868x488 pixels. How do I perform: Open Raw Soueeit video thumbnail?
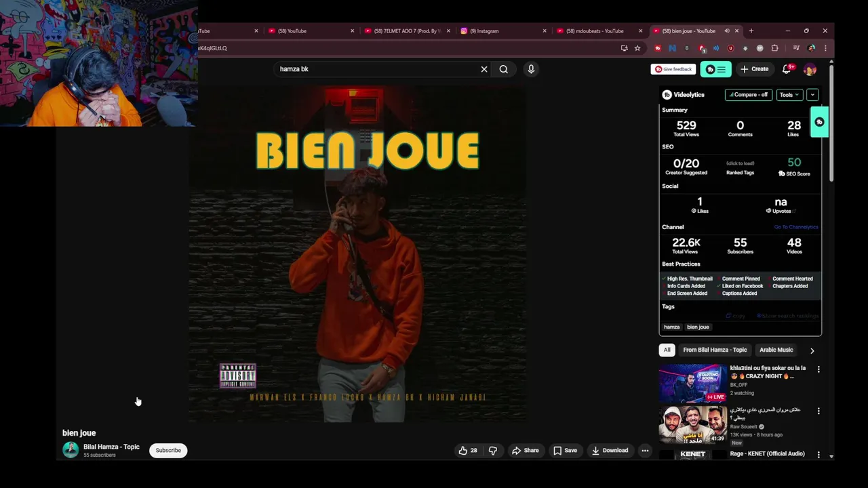point(692,424)
